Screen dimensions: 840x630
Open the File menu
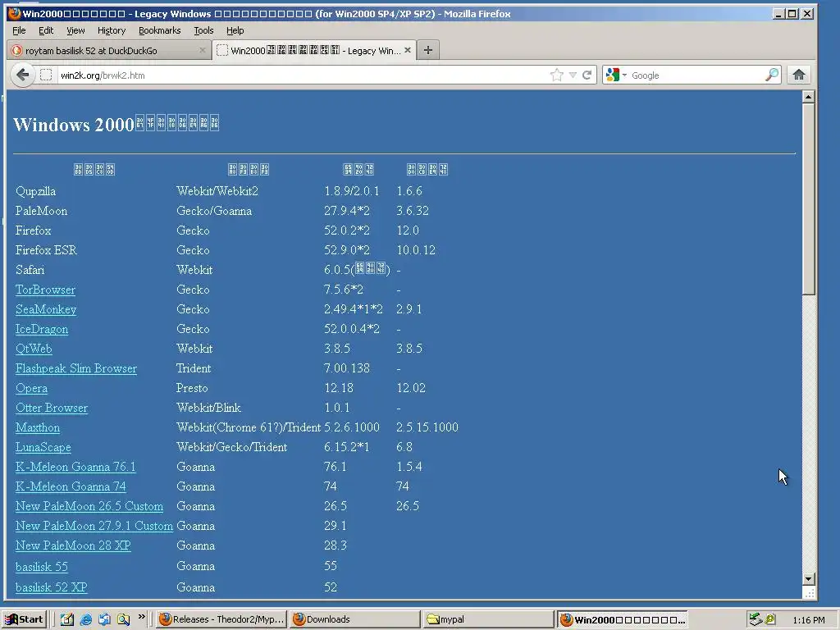point(19,30)
